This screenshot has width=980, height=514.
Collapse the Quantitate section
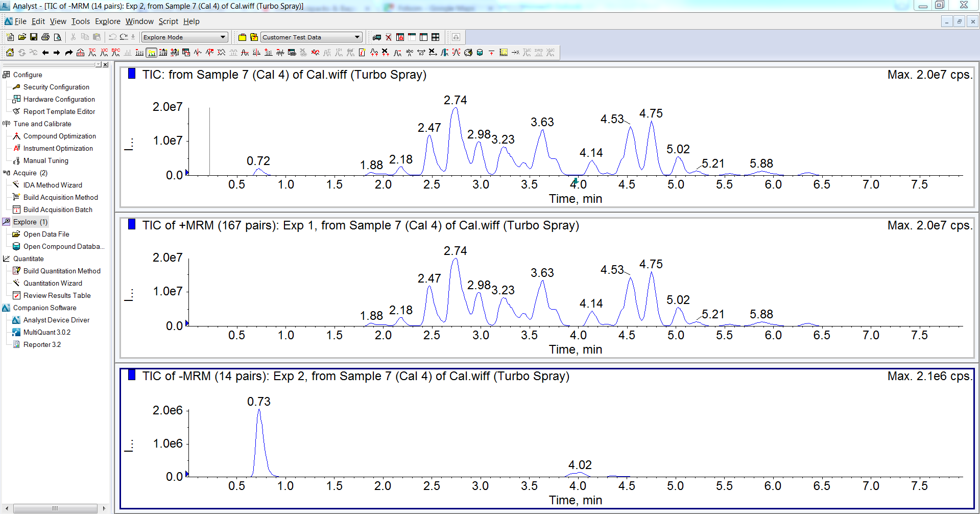point(6,259)
